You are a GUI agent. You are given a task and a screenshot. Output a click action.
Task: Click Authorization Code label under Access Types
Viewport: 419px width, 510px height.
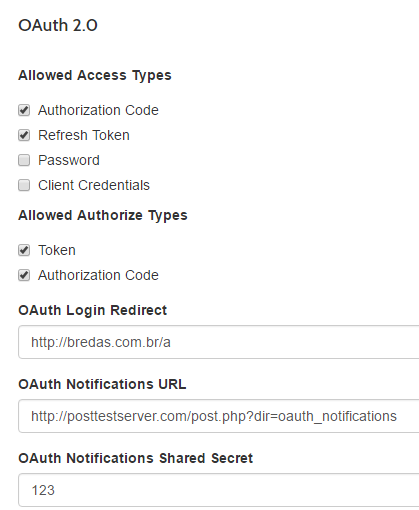coord(98,110)
